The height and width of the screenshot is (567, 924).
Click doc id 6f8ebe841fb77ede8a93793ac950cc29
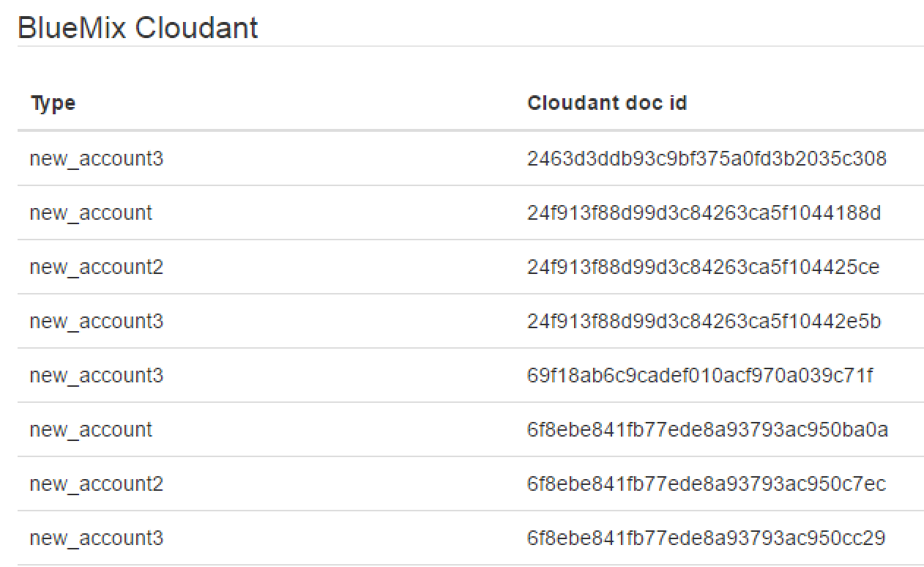(706, 538)
